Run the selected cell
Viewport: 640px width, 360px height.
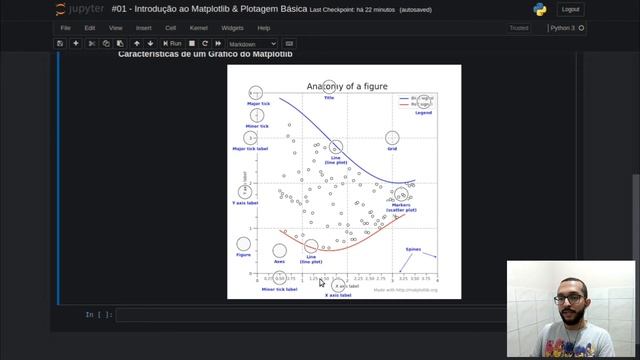coord(172,44)
